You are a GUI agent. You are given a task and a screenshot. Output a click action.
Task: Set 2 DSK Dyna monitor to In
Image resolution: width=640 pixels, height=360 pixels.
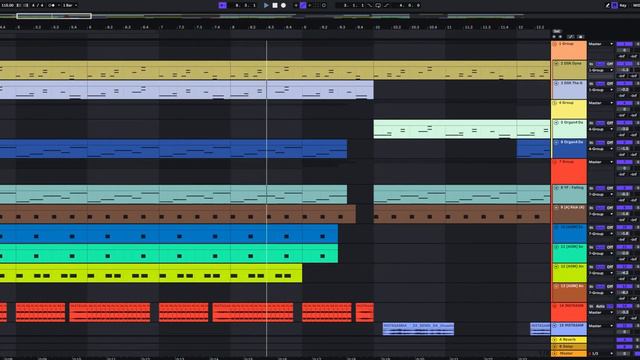591,64
